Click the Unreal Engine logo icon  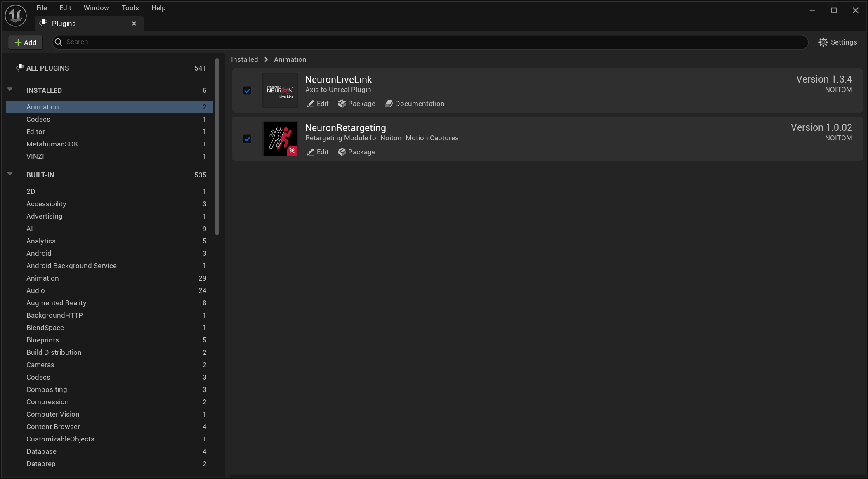(x=16, y=16)
